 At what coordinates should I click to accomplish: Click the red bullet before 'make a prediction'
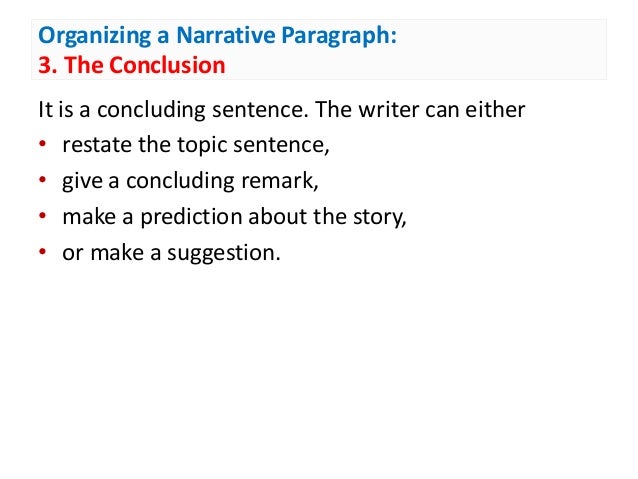pyautogui.click(x=43, y=215)
